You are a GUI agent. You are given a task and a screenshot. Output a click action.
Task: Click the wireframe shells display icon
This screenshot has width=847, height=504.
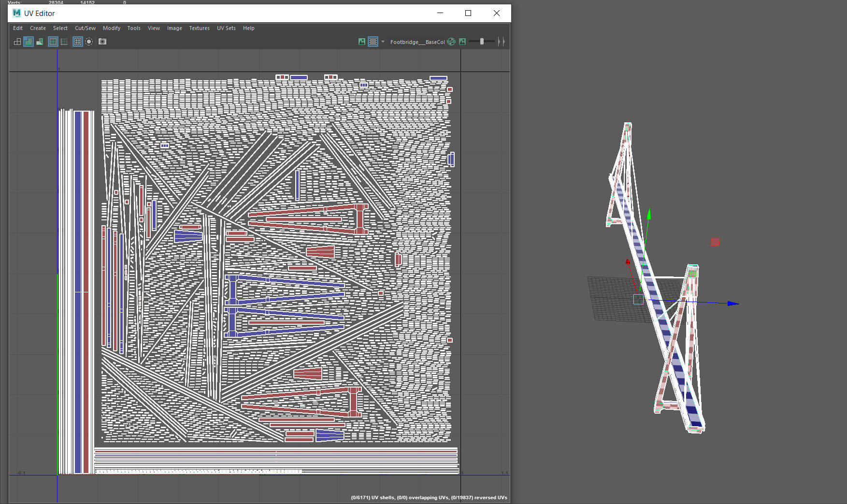click(17, 42)
